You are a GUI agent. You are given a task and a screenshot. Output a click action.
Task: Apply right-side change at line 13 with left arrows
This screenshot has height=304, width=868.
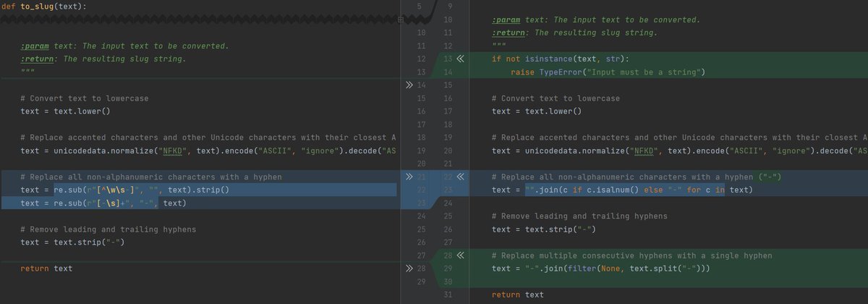click(461, 59)
